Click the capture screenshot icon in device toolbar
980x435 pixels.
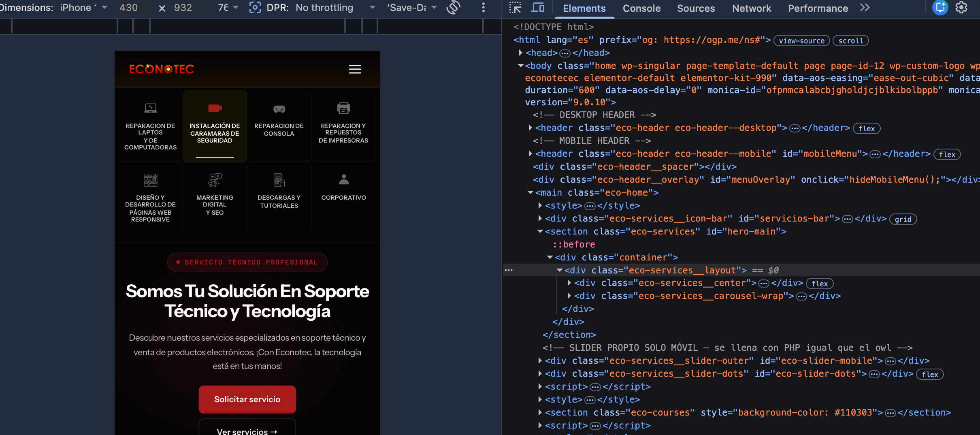coord(255,8)
